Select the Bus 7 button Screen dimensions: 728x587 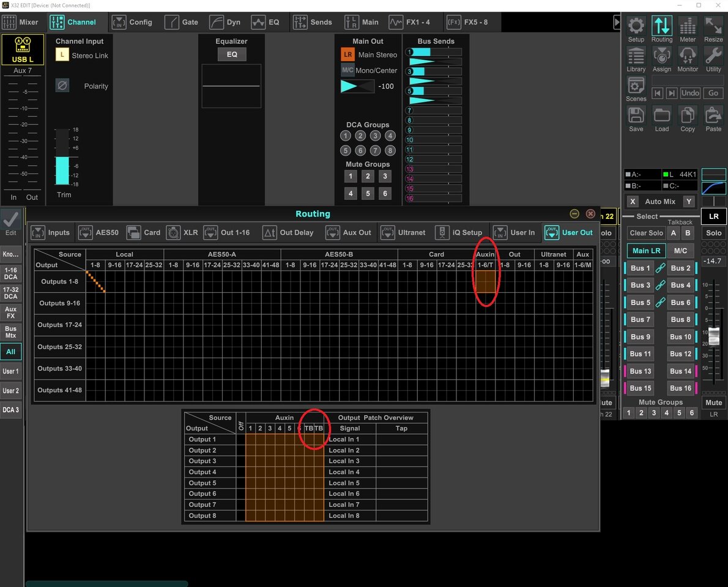pos(641,320)
